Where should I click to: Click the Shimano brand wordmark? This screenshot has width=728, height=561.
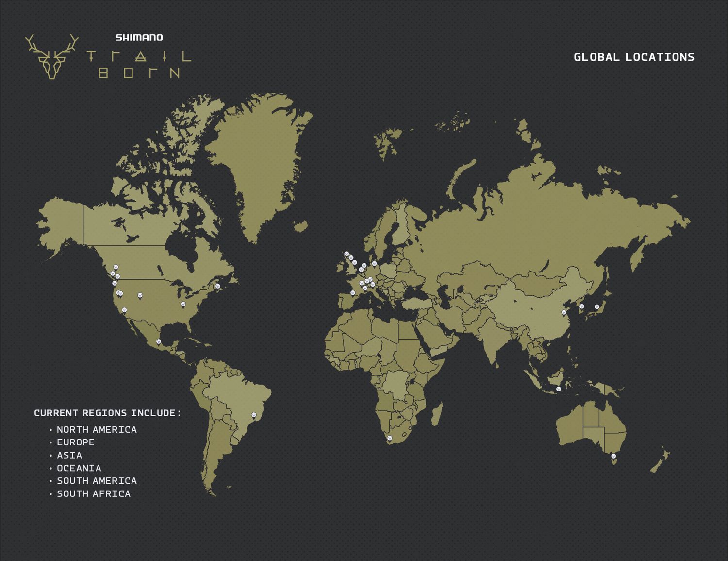point(139,37)
